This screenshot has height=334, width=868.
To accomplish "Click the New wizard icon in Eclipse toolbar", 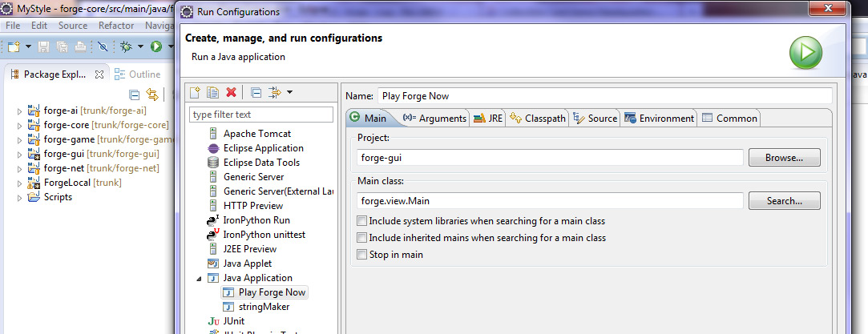I will (14, 47).
